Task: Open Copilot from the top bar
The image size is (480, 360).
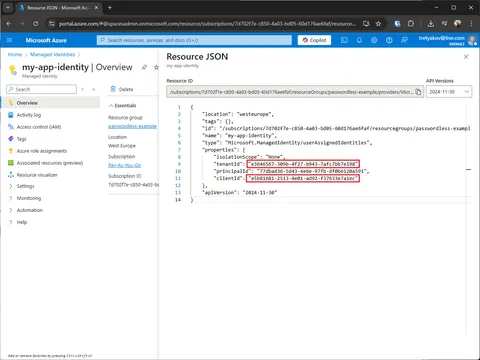Action: pos(314,40)
